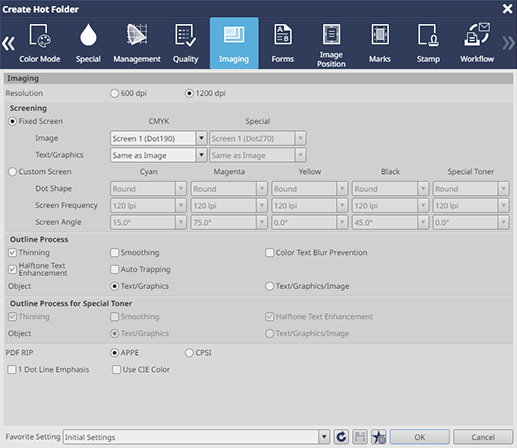Select the 600 dpi resolution option
Image resolution: width=517 pixels, height=448 pixels.
(x=114, y=93)
